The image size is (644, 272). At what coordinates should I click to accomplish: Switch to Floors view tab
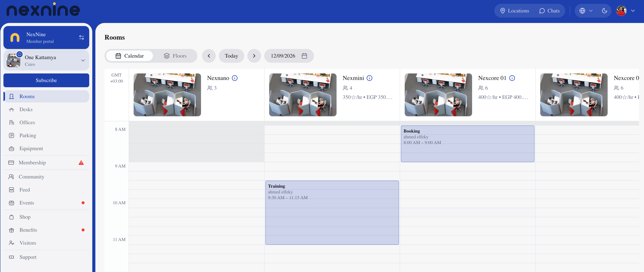[175, 56]
